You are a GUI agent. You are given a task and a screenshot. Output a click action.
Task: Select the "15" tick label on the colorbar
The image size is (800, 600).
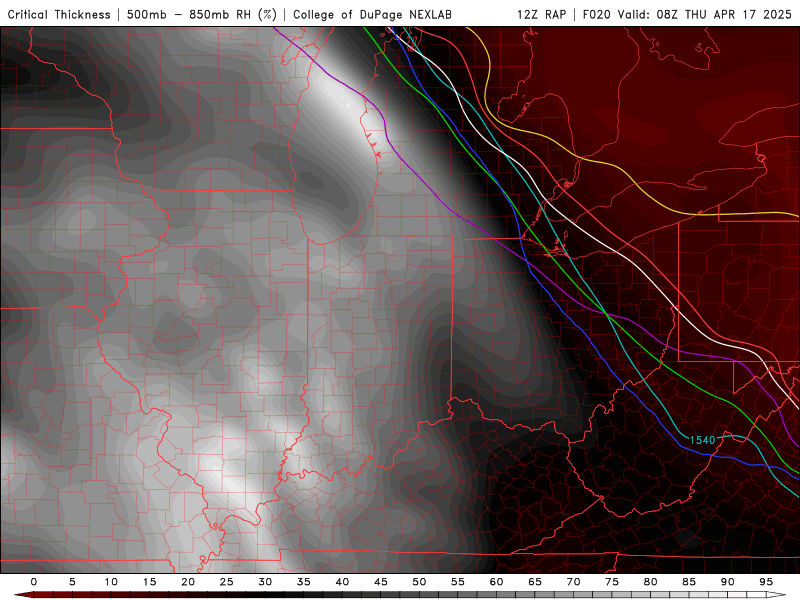pyautogui.click(x=149, y=582)
